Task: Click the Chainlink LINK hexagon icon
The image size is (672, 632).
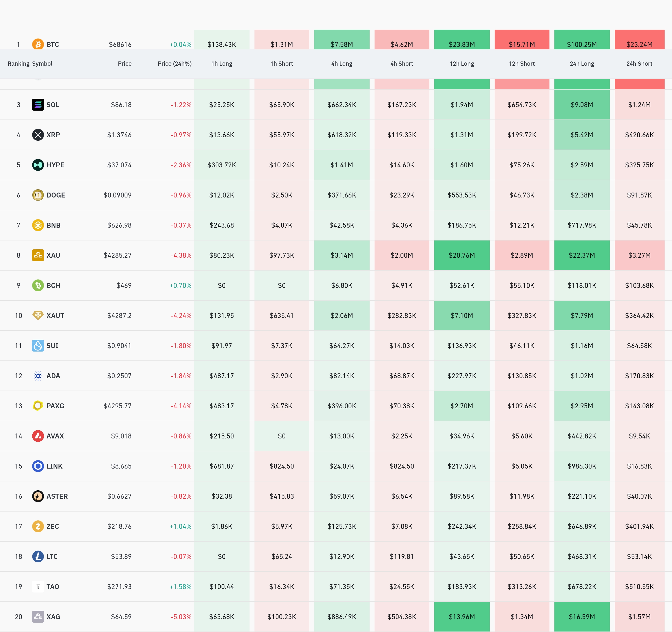Action: click(38, 466)
